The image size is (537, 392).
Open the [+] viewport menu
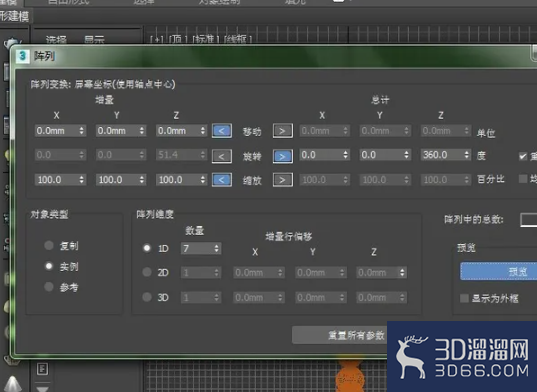pos(157,40)
